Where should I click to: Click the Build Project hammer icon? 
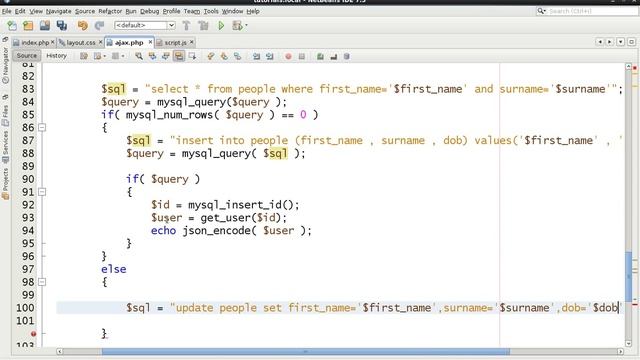pos(186,26)
